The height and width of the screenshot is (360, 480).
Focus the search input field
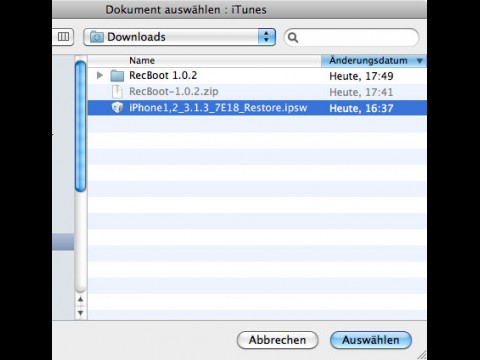[351, 37]
